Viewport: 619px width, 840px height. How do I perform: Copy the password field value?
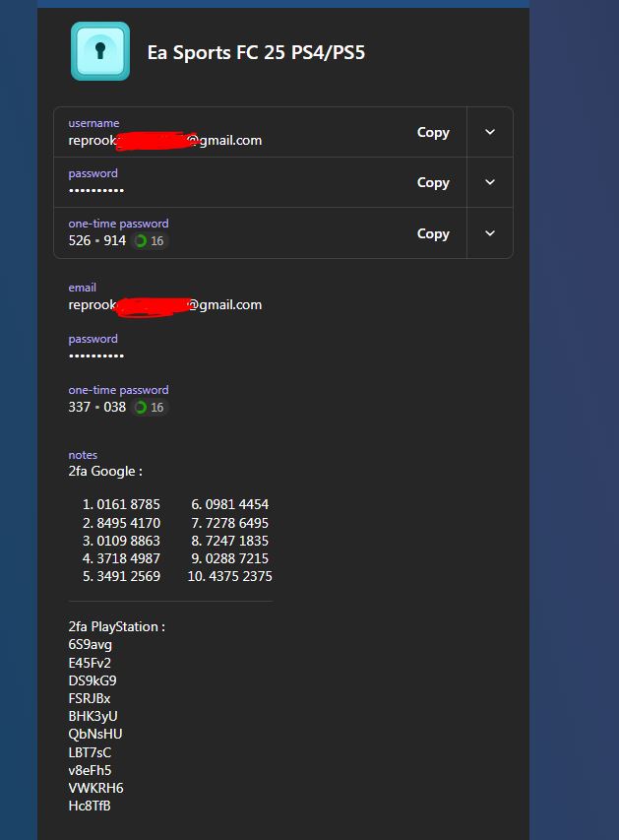coord(433,183)
